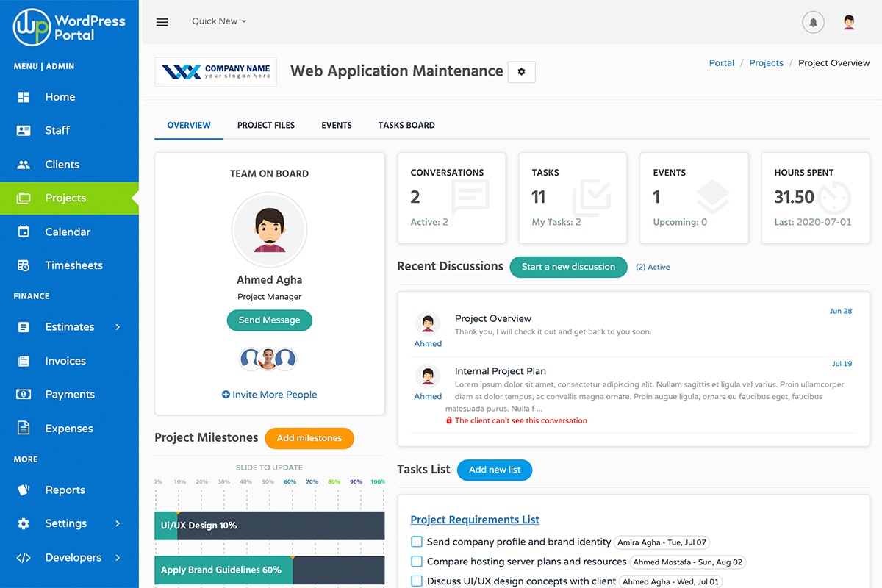This screenshot has width=882, height=588.
Task: Open the notification bell icon
Action: click(813, 21)
